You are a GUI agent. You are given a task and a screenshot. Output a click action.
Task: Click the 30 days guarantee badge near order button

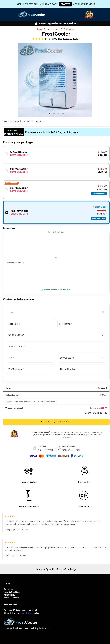(x=14, y=434)
